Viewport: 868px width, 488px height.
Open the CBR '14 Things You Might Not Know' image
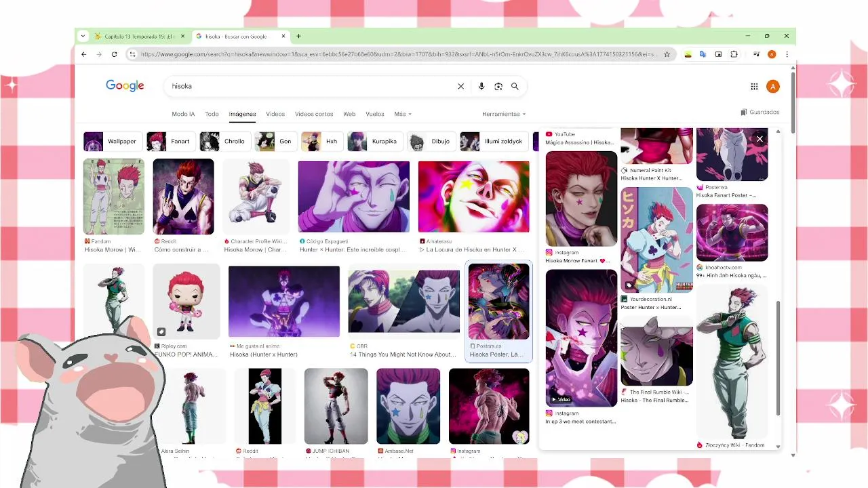pos(404,302)
